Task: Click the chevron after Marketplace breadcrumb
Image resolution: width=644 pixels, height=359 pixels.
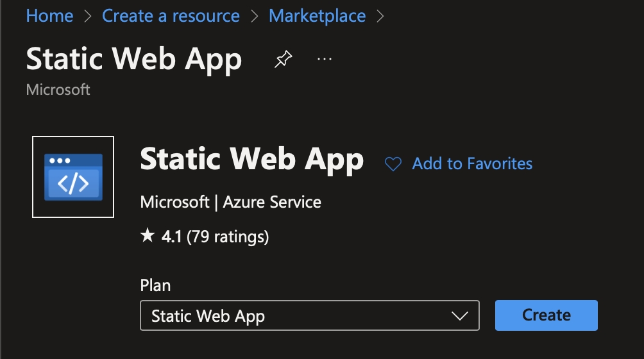Action: coord(381,16)
